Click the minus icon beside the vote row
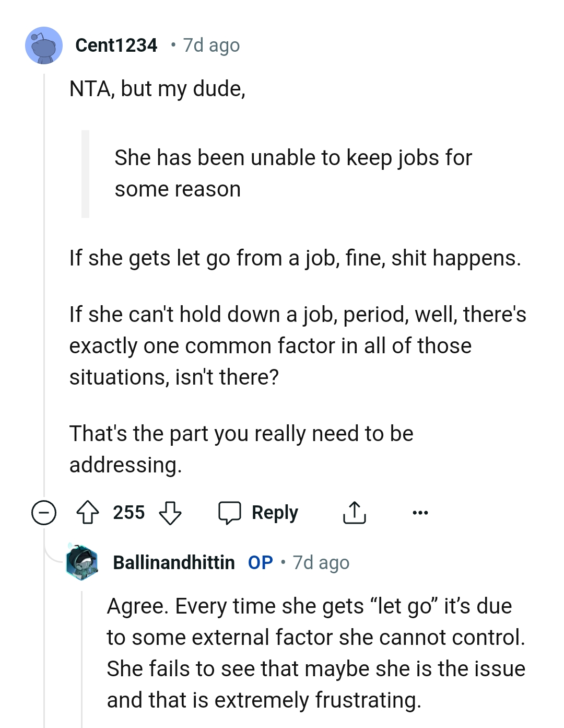The image size is (564, 728). click(43, 512)
